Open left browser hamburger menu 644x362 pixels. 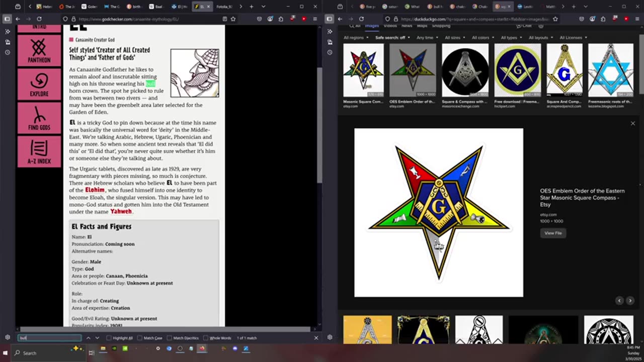[315, 19]
